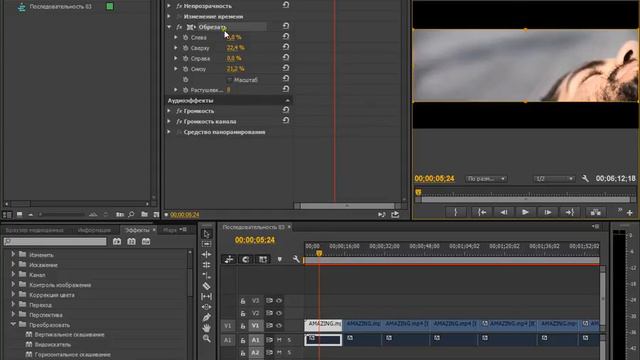
Task: Reset the Громкость audio effect
Action: (286, 110)
